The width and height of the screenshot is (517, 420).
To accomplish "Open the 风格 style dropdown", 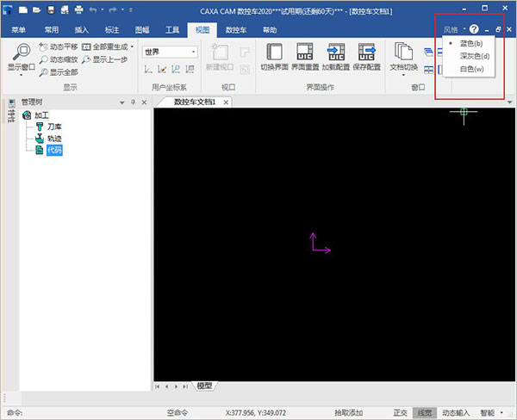I will click(x=453, y=29).
